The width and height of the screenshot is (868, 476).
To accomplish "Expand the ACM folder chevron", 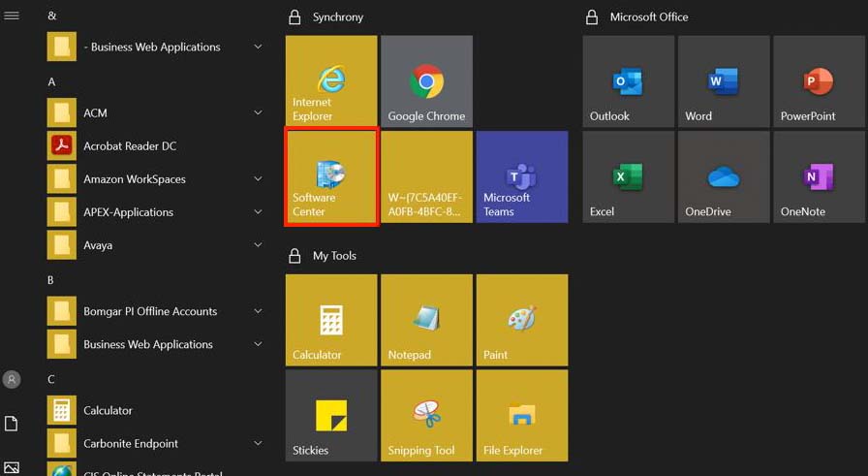I will [258, 112].
